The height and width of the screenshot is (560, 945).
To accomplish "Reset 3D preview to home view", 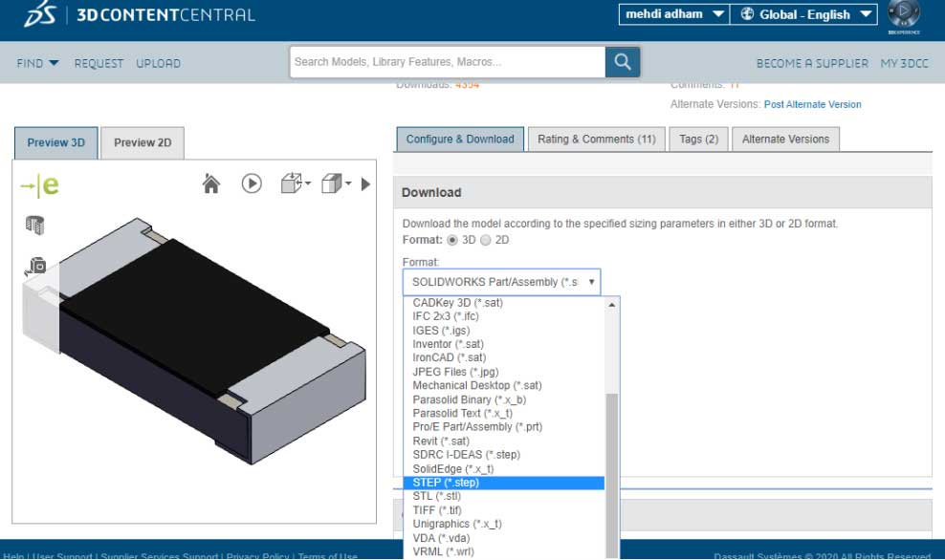I will 211,183.
